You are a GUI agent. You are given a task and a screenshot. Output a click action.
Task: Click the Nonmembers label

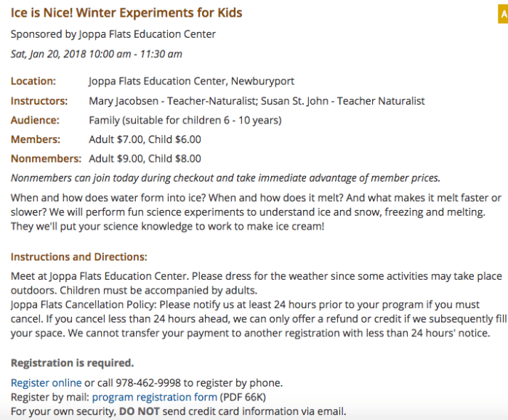(45, 158)
